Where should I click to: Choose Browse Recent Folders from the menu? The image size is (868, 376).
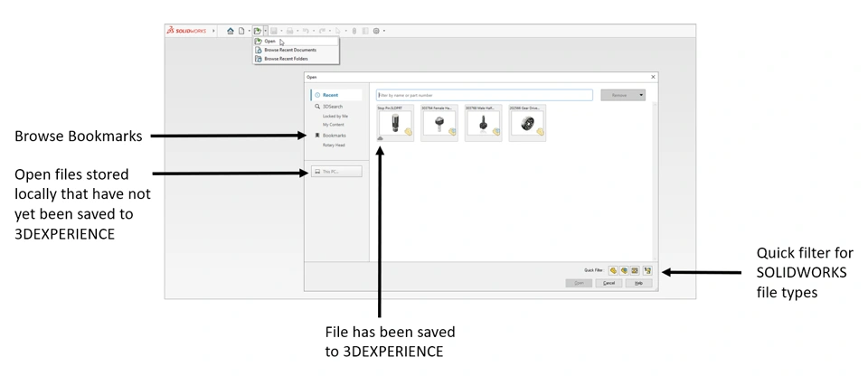click(296, 58)
